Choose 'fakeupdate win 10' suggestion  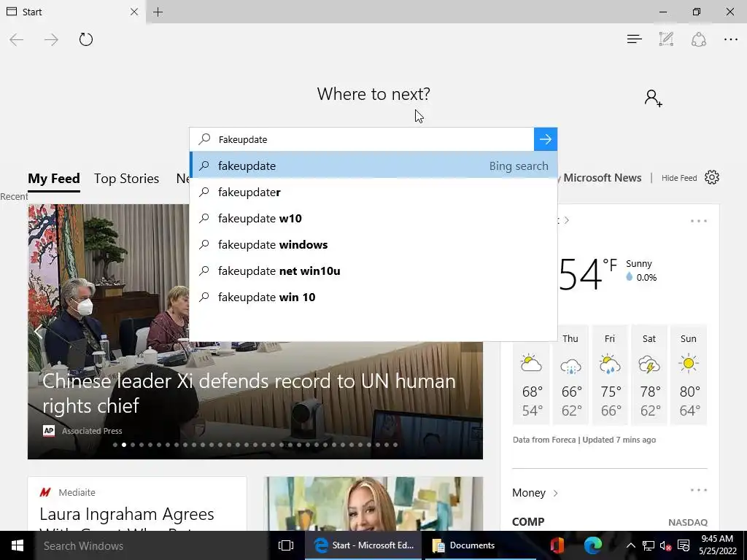[x=373, y=297]
